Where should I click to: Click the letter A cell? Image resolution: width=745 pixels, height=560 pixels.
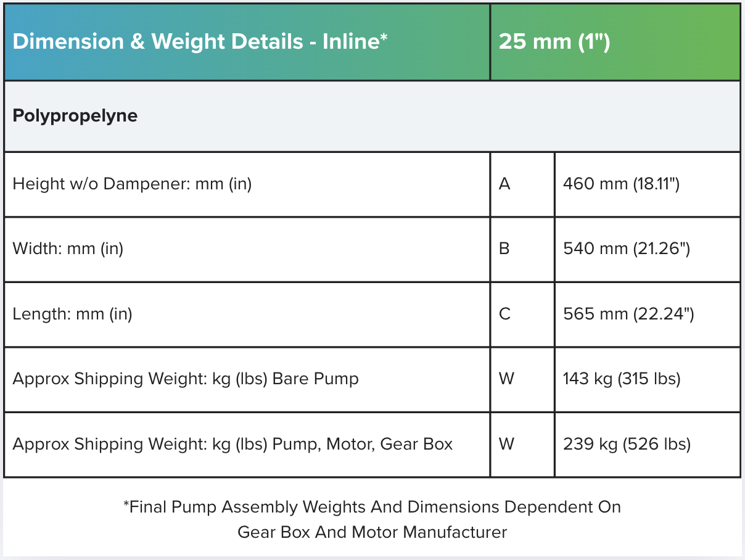(x=504, y=184)
